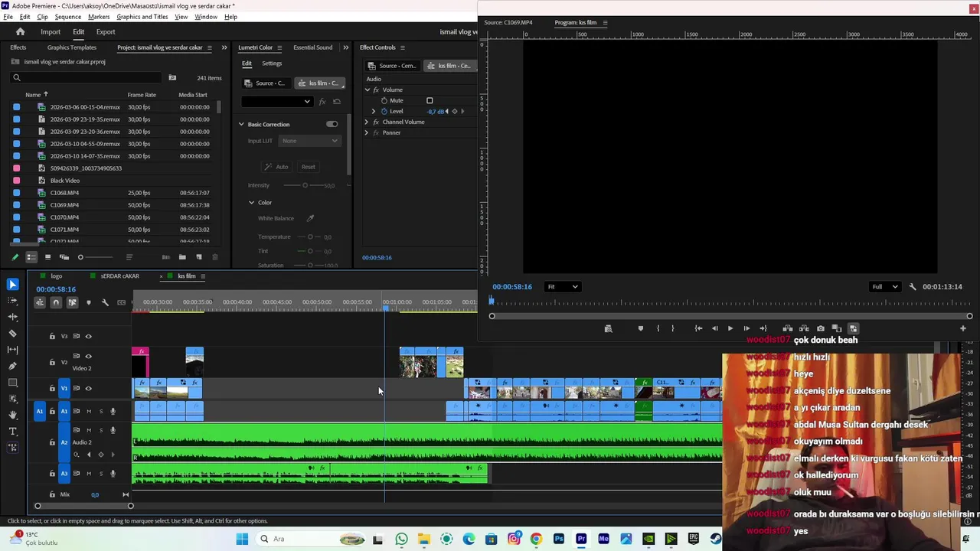Screen dimensions: 980x551
Task: Select the Hand tool
Action: [12, 415]
